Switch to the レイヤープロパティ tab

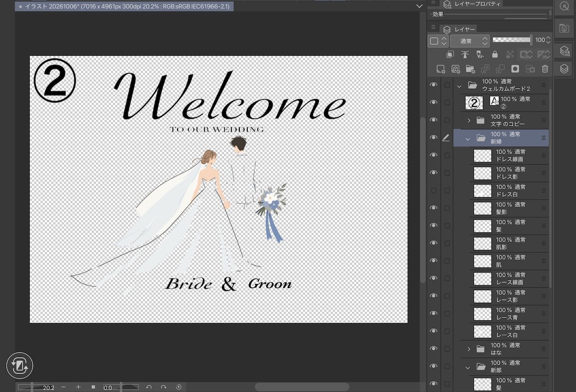471,3
